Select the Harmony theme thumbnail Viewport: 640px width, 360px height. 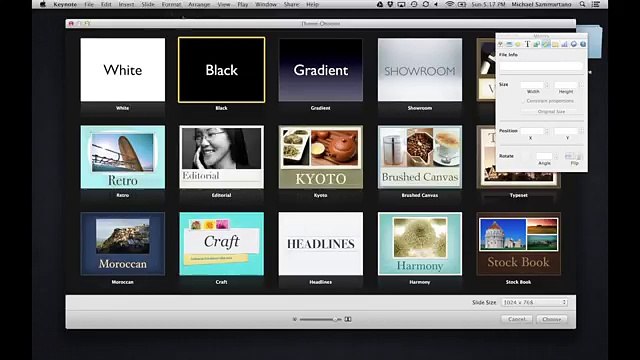tap(420, 244)
